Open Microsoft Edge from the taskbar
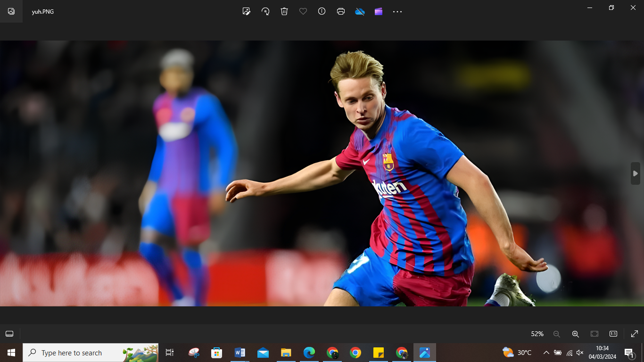Viewport: 644px width, 362px height. 309,353
